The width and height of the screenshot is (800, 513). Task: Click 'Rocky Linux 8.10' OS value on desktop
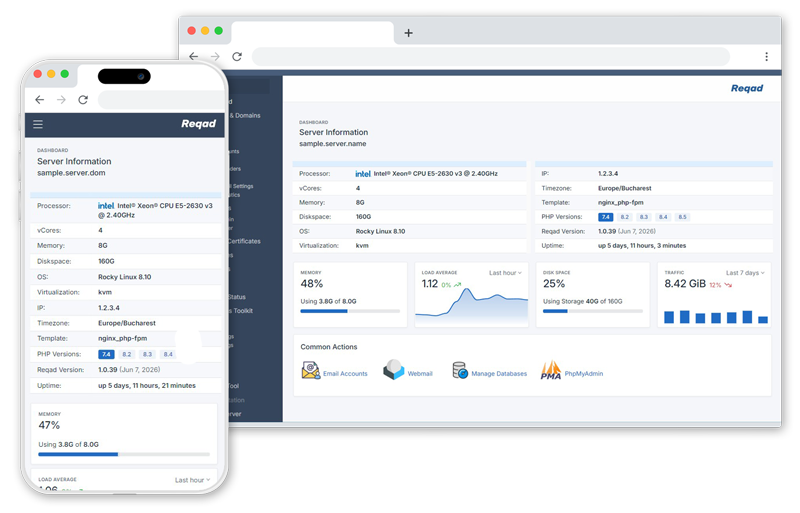coord(380,231)
